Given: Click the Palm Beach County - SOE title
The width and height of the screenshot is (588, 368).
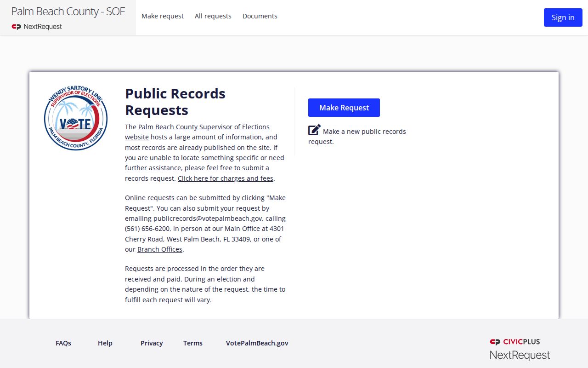Looking at the screenshot, I should 68,11.
